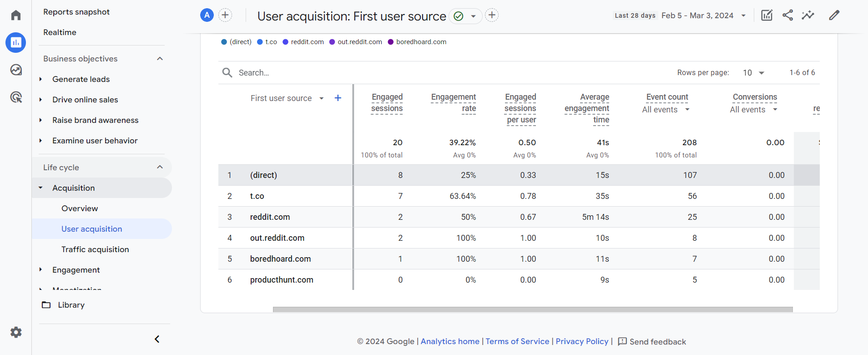Open Library in sidebar
Viewport: 868px width, 355px height.
71,305
